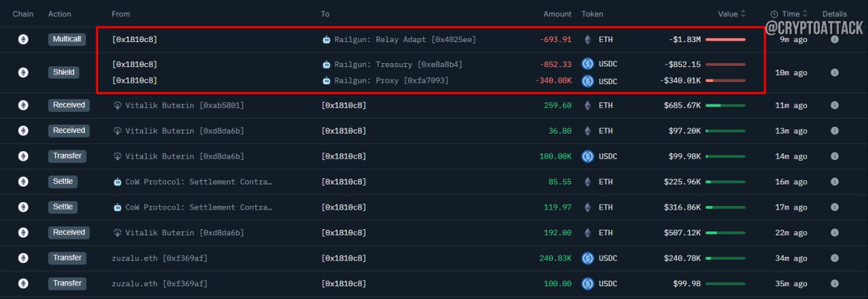868x299 pixels.
Task: Open details info icon for 16m ago transaction
Action: click(x=835, y=182)
